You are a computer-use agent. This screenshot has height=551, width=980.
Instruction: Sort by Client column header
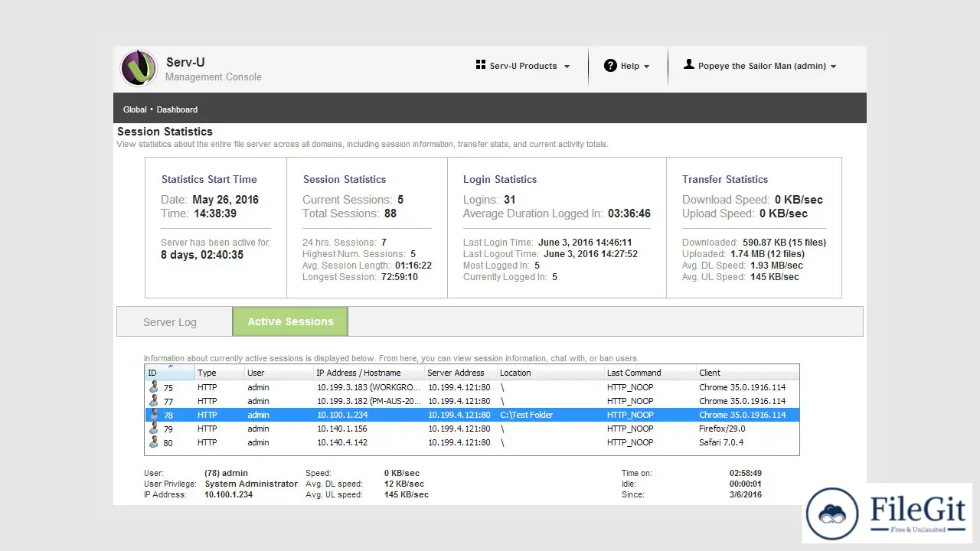pyautogui.click(x=747, y=373)
